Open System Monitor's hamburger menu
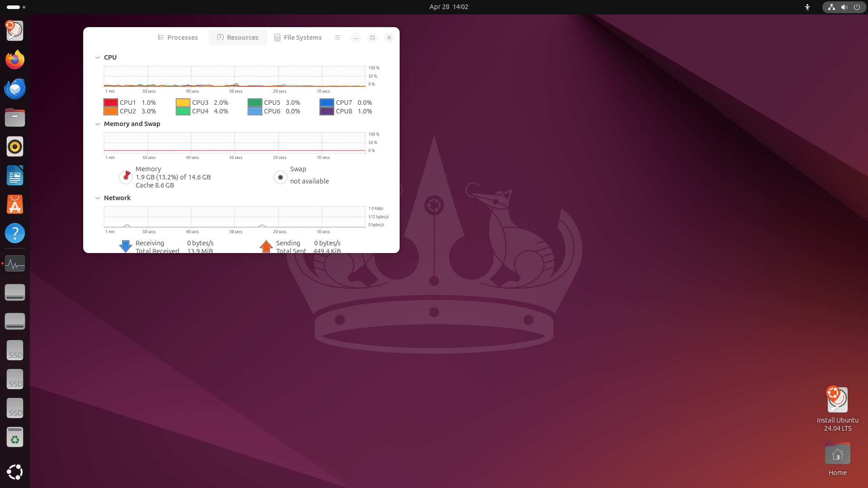 point(338,37)
